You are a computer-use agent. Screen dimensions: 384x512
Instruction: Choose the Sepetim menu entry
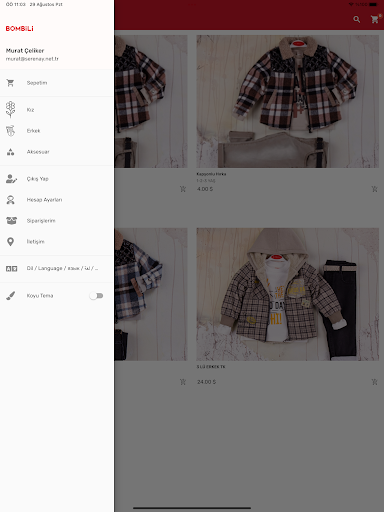pos(57,83)
